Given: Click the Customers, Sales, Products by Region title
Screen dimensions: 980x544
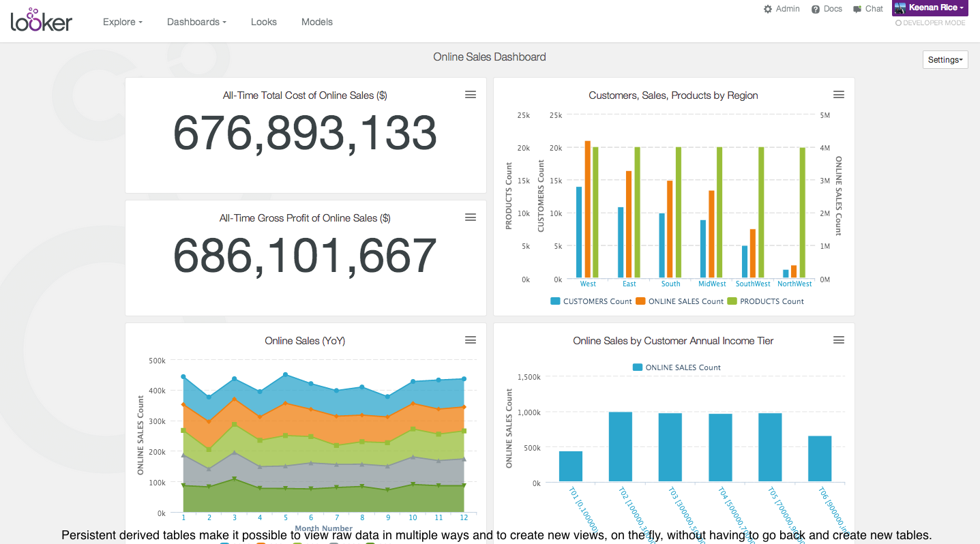Looking at the screenshot, I should pos(674,95).
